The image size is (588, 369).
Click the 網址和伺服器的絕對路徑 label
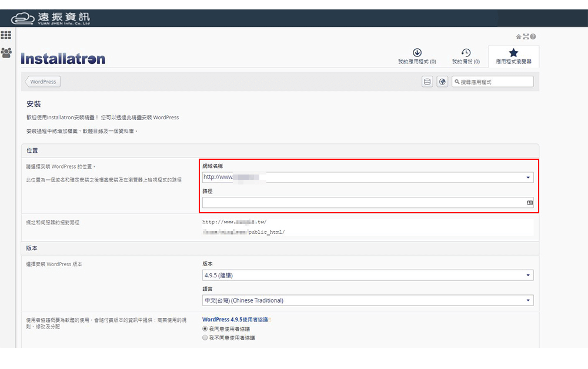(x=53, y=223)
